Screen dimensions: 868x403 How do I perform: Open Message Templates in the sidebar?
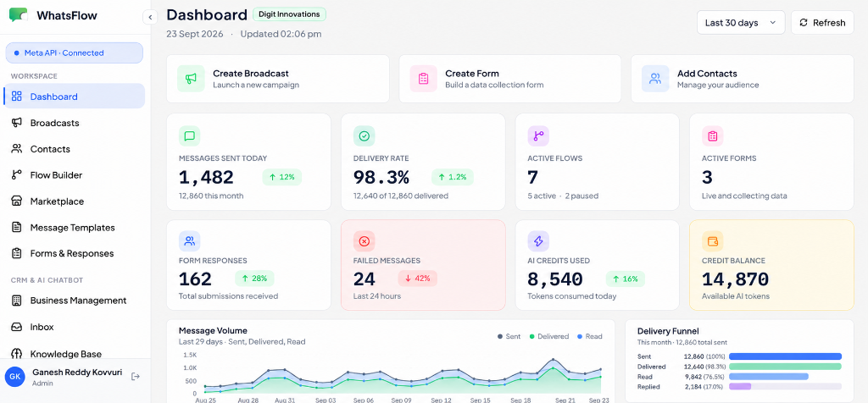(75, 227)
